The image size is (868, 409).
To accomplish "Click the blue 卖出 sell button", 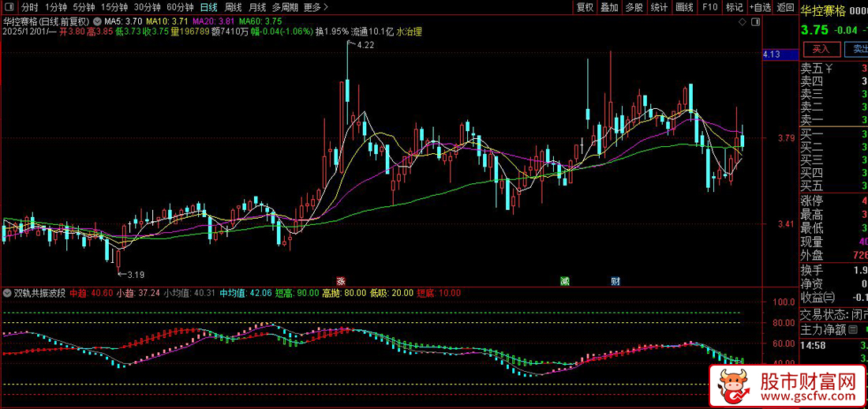I will (x=858, y=49).
